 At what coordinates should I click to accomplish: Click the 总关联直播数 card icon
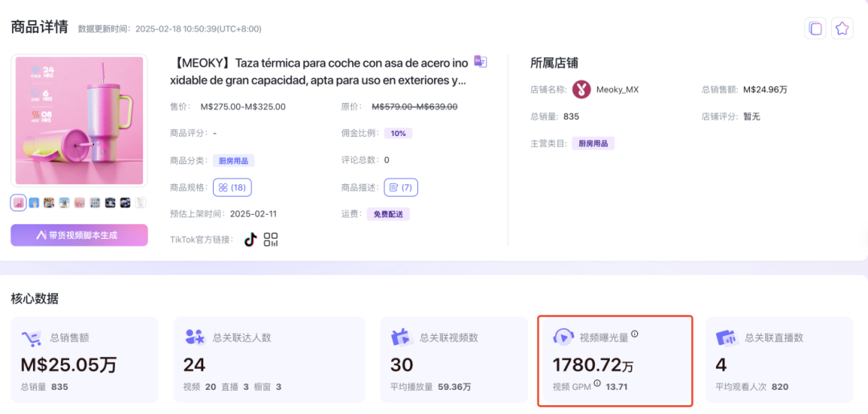point(726,338)
